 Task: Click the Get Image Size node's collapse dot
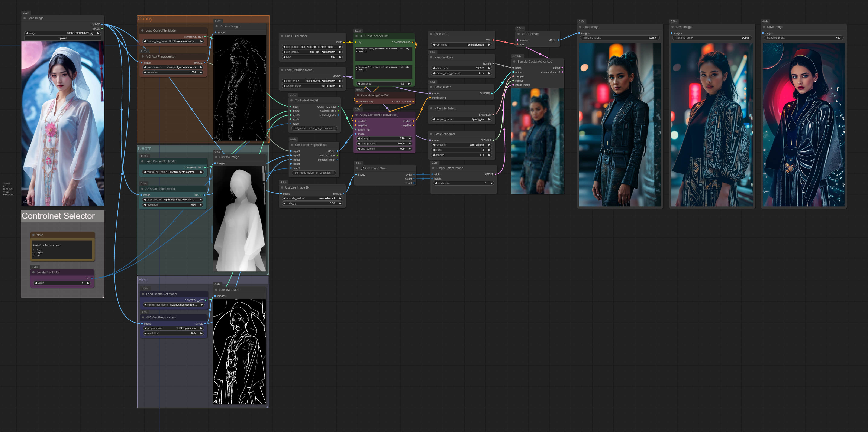point(357,168)
